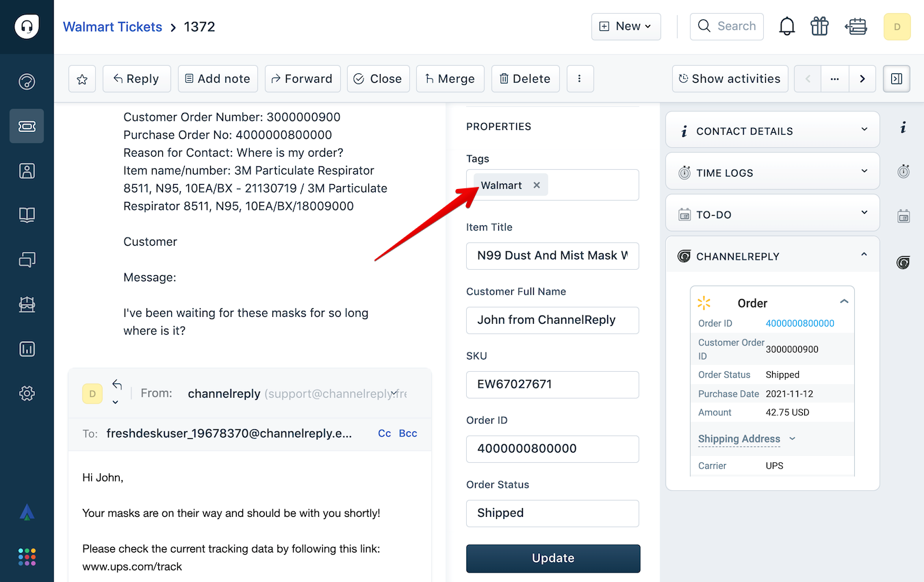Screen dimensions: 924x582
Task: Click the Order Status 'Shipped' value in ChannelReply
Action: coord(782,375)
